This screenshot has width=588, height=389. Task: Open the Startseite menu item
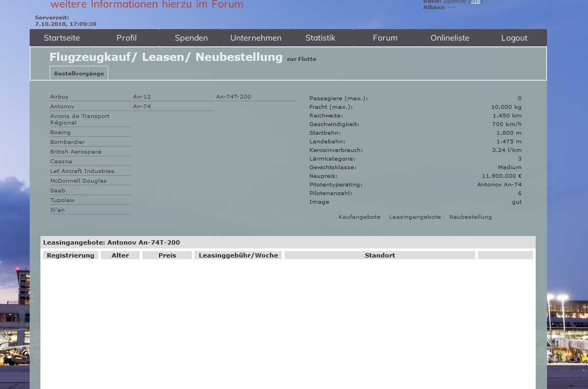[62, 38]
